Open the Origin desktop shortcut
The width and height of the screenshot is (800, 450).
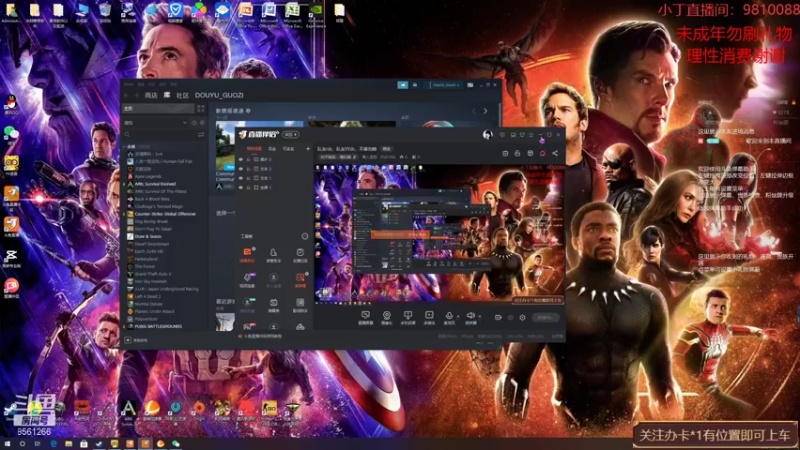pos(199,412)
